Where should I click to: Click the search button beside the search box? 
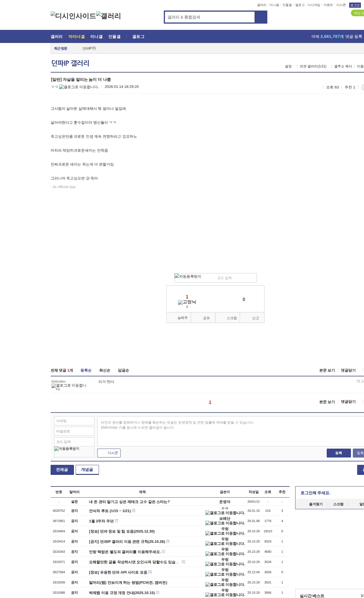point(261,17)
